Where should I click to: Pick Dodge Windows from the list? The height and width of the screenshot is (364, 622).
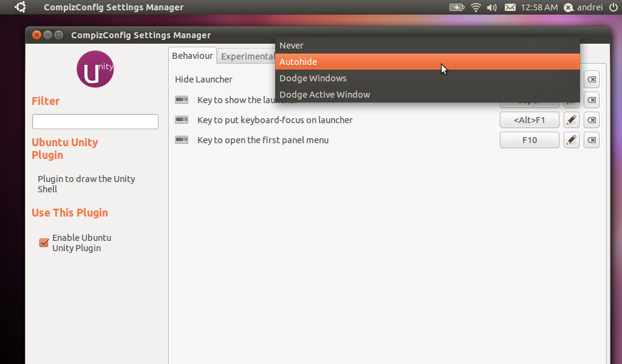point(427,78)
